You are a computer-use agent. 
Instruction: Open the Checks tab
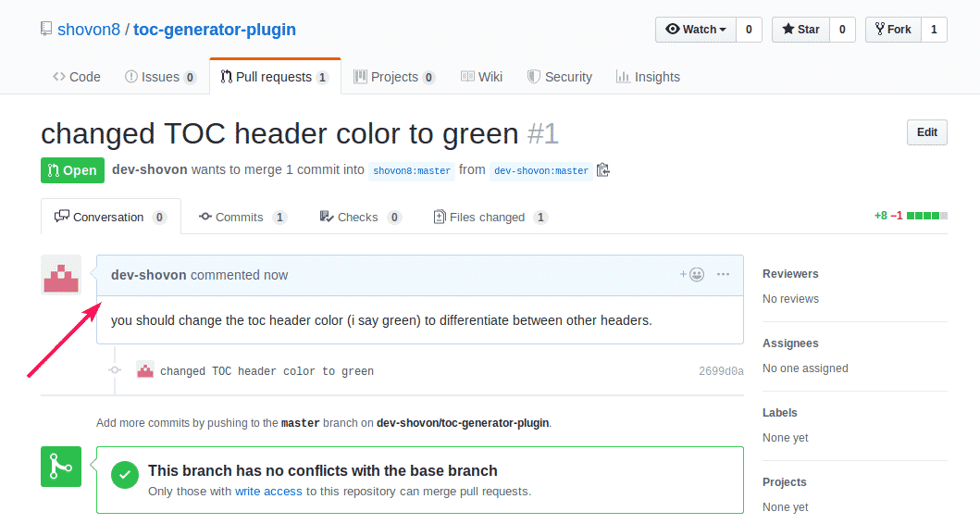[x=360, y=217]
